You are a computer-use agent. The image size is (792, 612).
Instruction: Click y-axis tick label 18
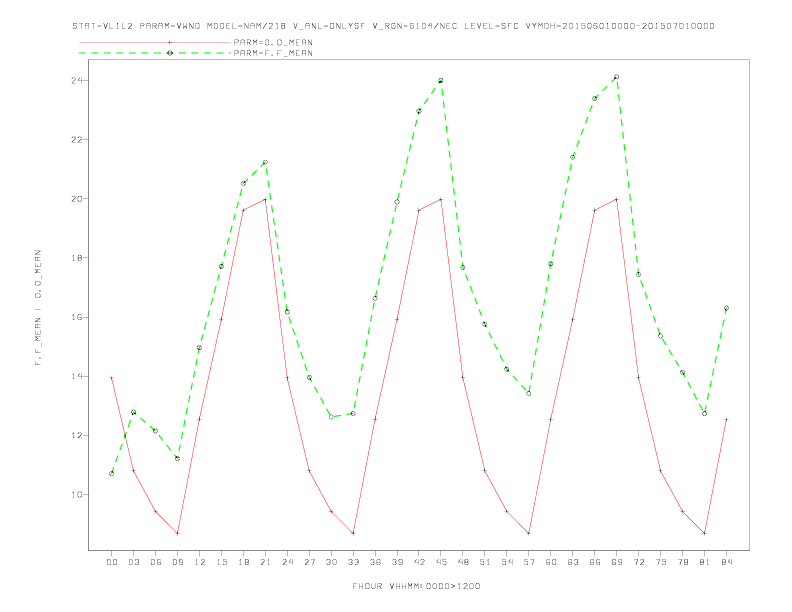click(77, 258)
